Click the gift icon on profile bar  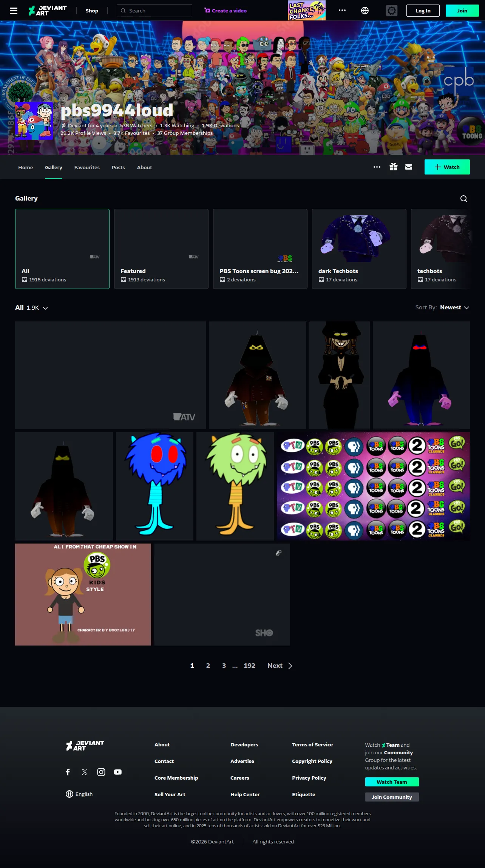tap(394, 167)
